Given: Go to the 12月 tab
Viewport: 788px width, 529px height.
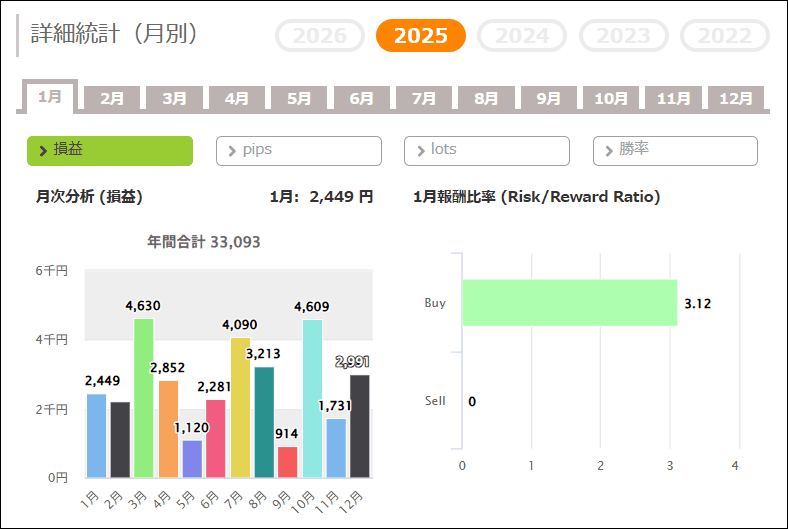Looking at the screenshot, I should (735, 98).
